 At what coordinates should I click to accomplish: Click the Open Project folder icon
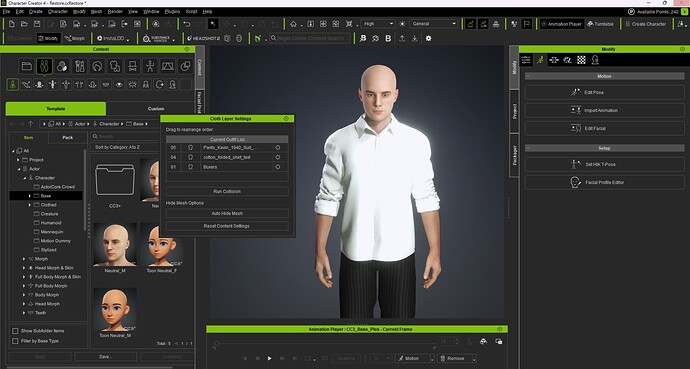[24, 24]
